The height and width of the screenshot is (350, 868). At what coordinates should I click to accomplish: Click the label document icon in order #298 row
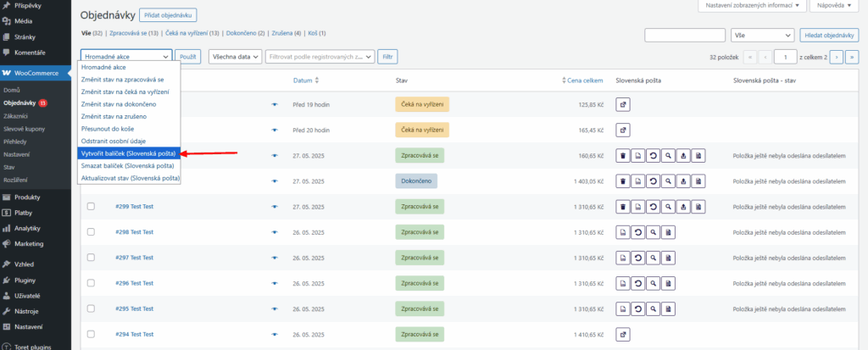[x=623, y=232]
